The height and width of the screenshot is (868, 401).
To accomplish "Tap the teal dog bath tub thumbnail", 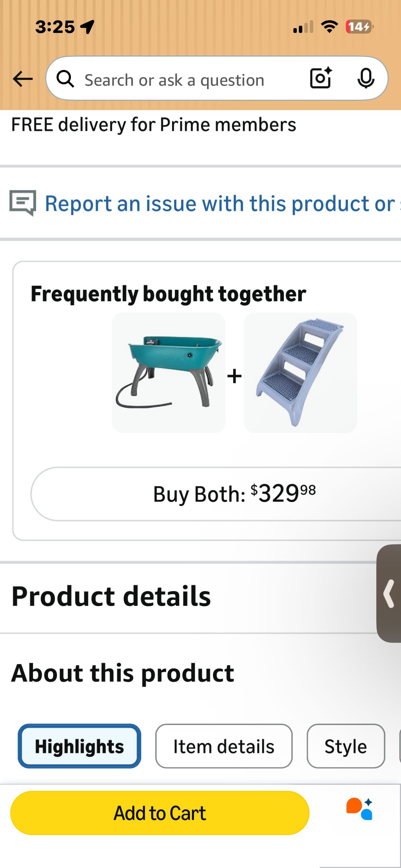I will coord(169,372).
